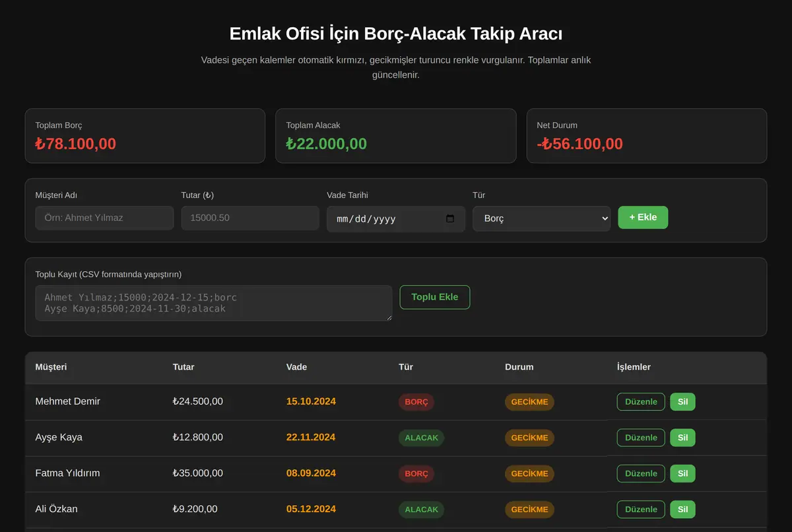
Task: Click the GECİKME status in Ali Özkan's row
Action: pos(529,510)
